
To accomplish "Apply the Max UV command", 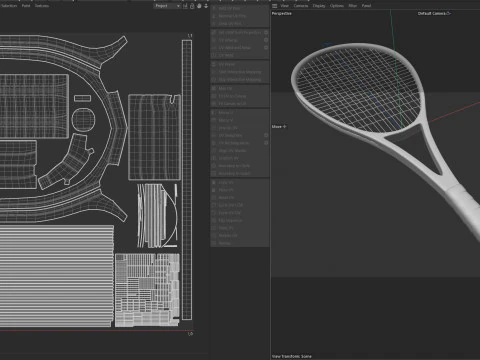I will (240, 89).
